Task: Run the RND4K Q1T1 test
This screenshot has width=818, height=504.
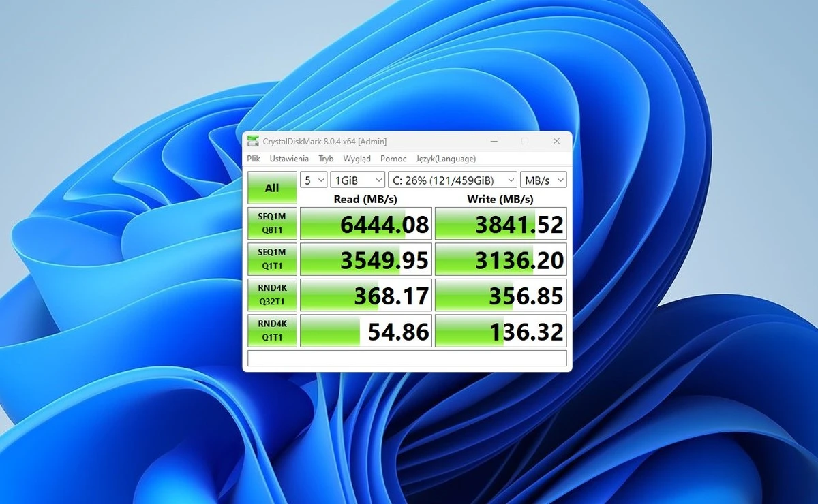Action: 272,330
